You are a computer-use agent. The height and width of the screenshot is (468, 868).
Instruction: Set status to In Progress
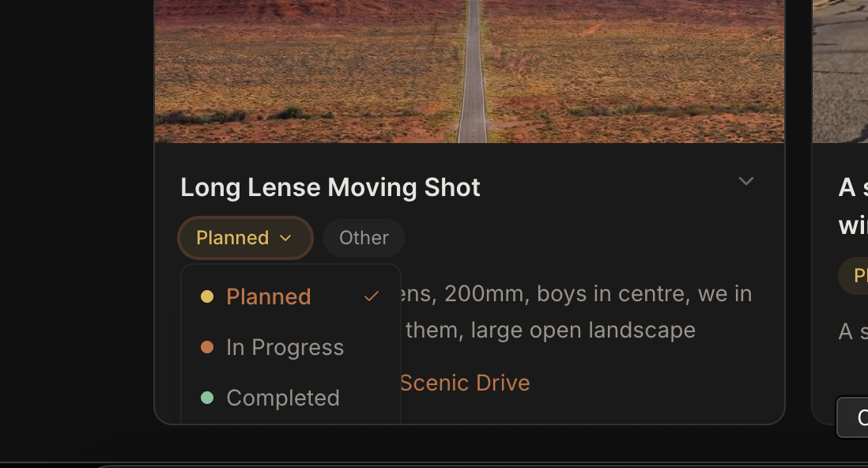pyautogui.click(x=285, y=347)
